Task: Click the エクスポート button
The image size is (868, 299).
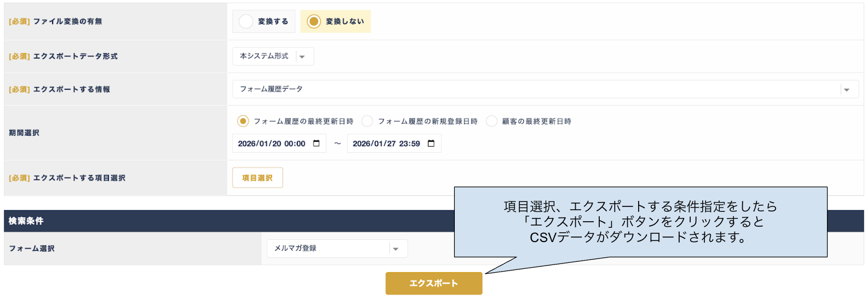Action: tap(433, 283)
